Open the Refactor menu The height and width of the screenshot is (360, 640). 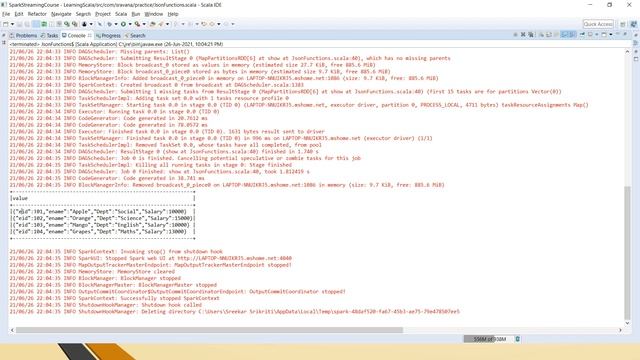37,14
